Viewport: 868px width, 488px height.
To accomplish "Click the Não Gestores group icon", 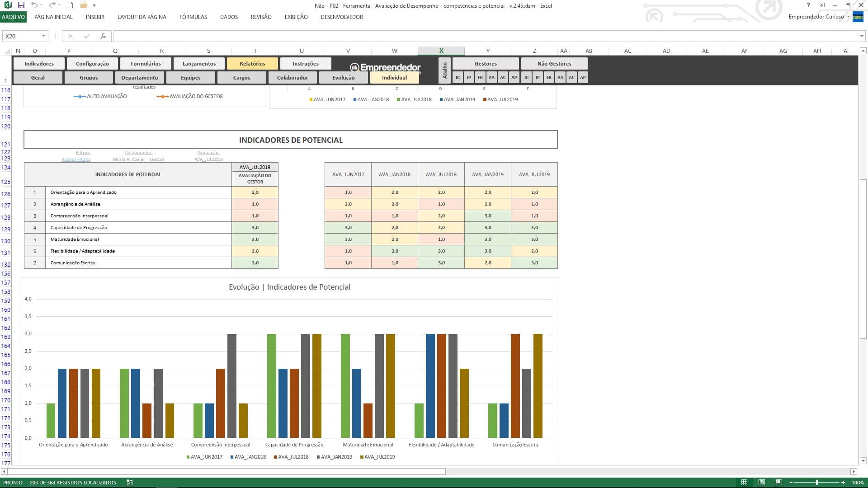I will pyautogui.click(x=553, y=63).
